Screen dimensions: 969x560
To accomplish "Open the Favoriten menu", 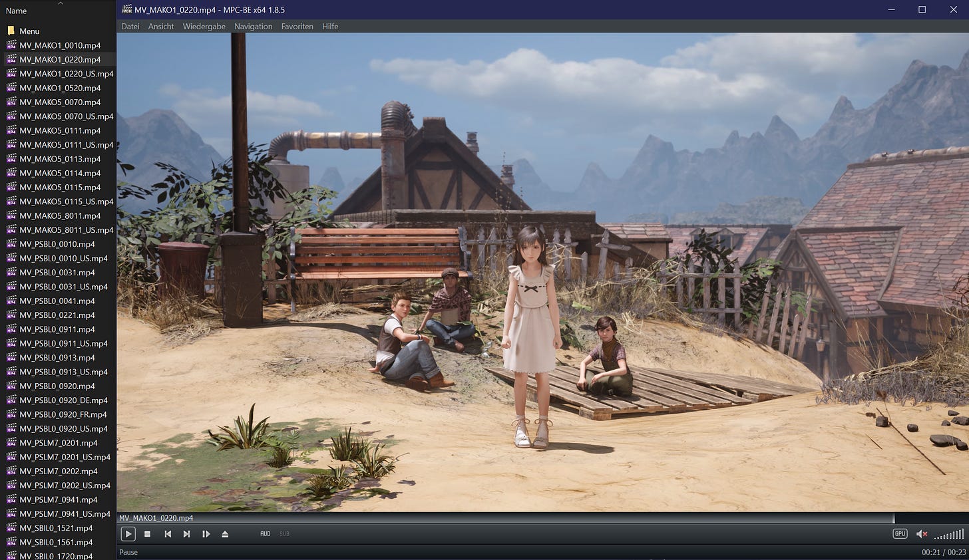I will pos(297,27).
